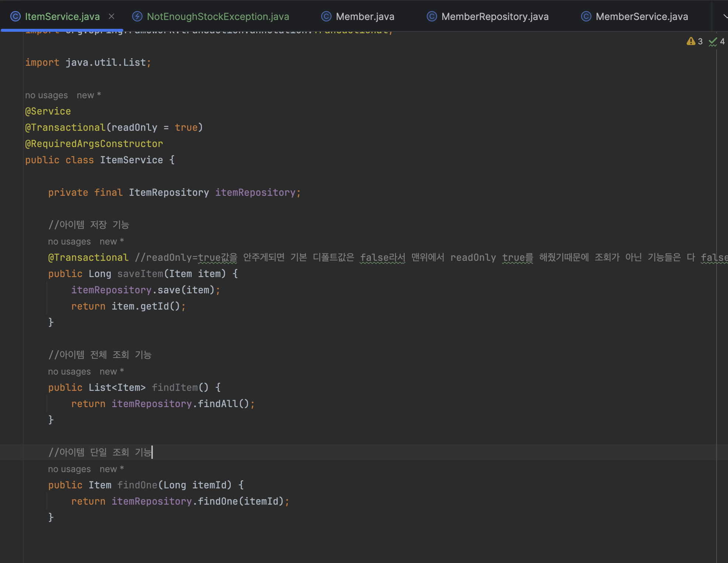Click the green typo checkmark indicator
Image resolution: width=728 pixels, height=563 pixels.
[712, 42]
